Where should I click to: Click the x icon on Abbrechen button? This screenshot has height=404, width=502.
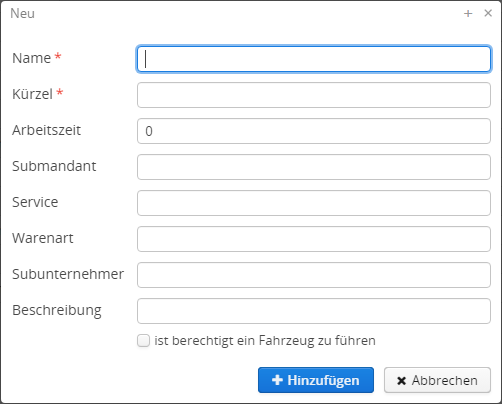coord(402,381)
